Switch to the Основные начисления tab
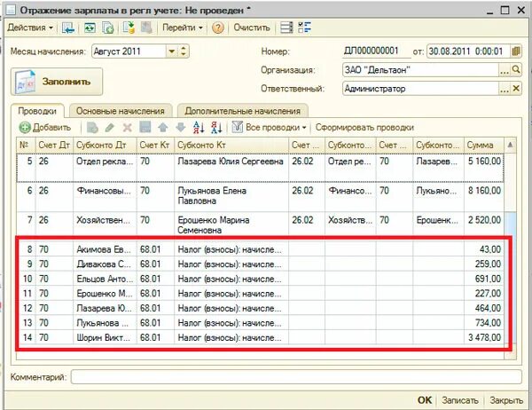This screenshot has width=532, height=410. 121,111
